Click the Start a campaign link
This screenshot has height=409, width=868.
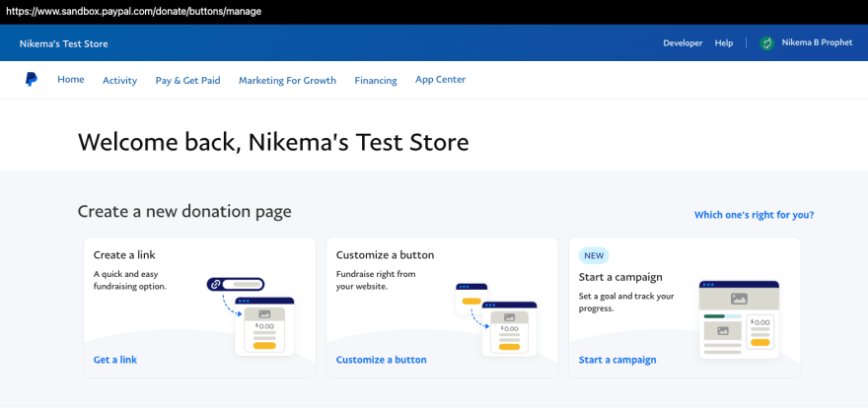point(617,360)
